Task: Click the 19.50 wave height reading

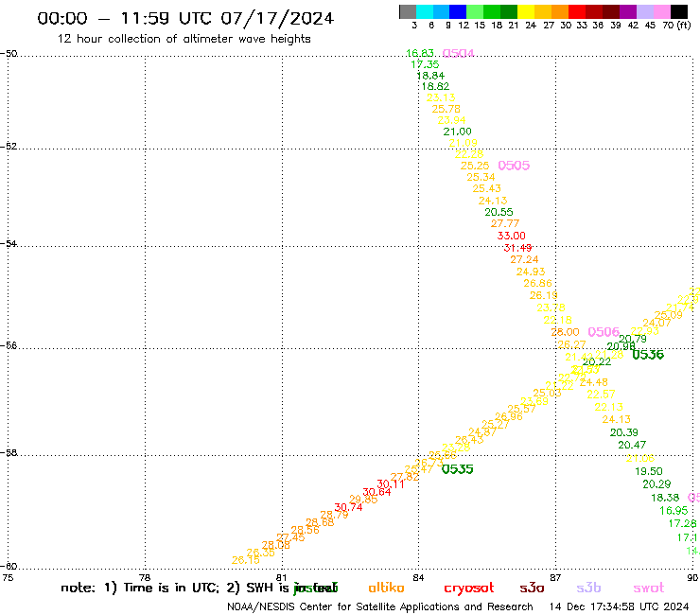Action: click(x=649, y=471)
